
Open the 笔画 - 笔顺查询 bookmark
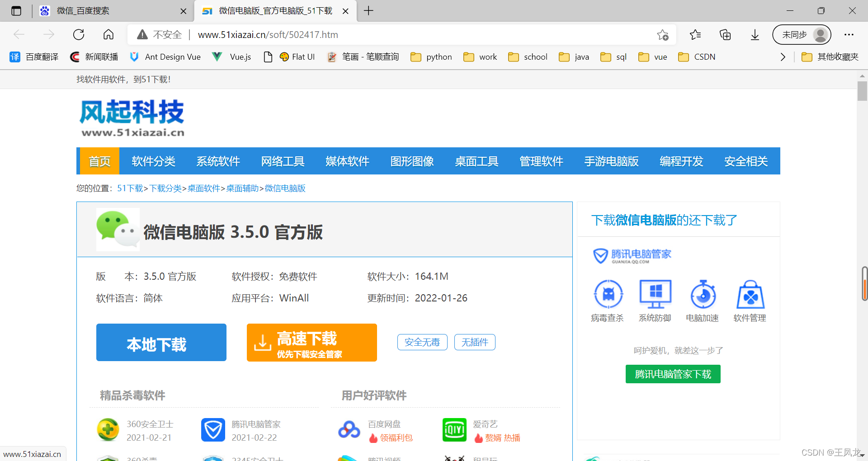[363, 57]
